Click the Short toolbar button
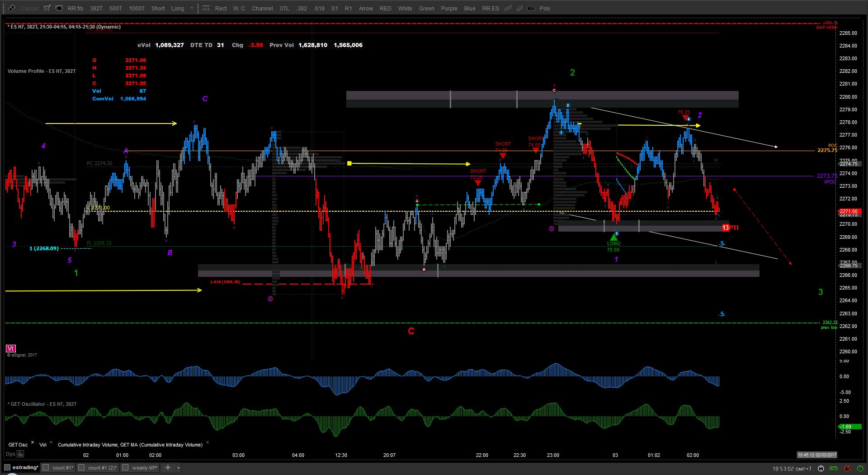 tap(158, 9)
